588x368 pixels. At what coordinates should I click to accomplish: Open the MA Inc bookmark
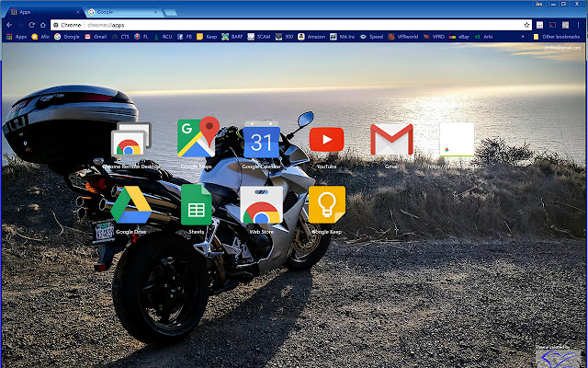click(x=343, y=37)
